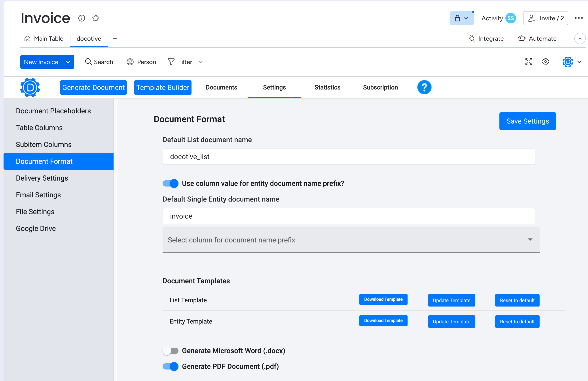Click the Integrate label

coord(491,39)
